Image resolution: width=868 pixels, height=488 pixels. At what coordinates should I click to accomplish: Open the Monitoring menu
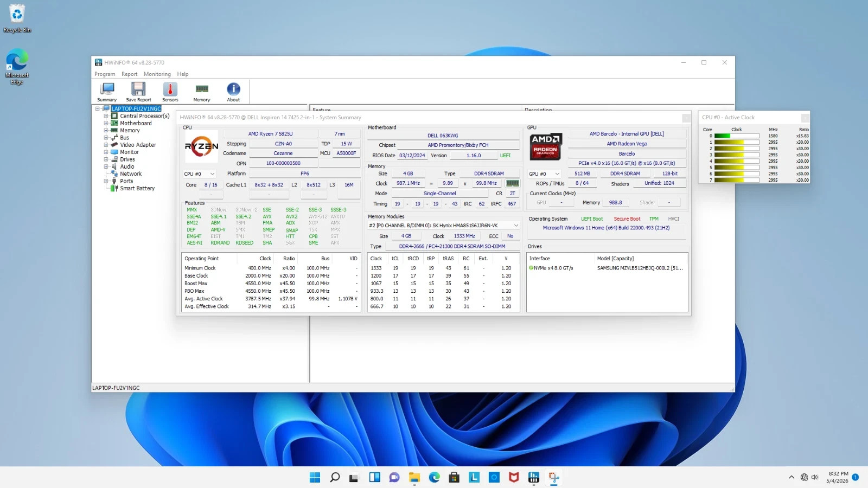tap(157, 74)
